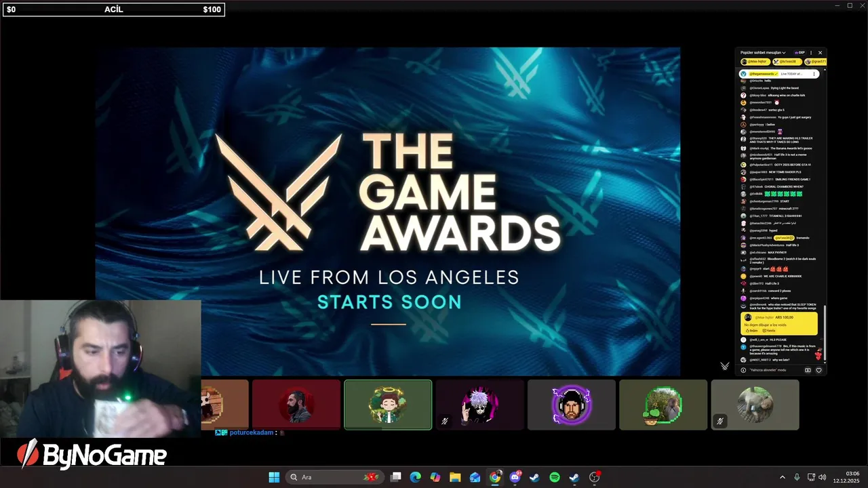Click the @Max-hqbzr ARS 100,00 Super Chat card
Screen dimensions: 868x488
[x=779, y=323]
